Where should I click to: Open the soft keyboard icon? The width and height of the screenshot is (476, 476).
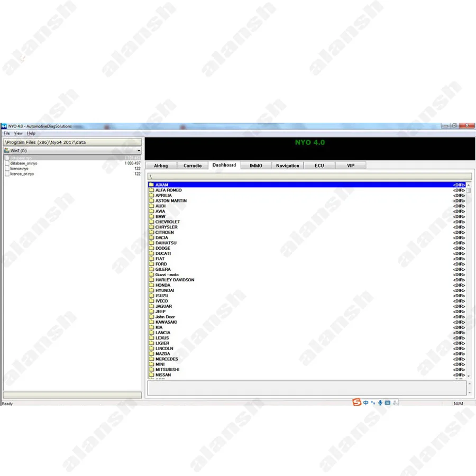387,402
